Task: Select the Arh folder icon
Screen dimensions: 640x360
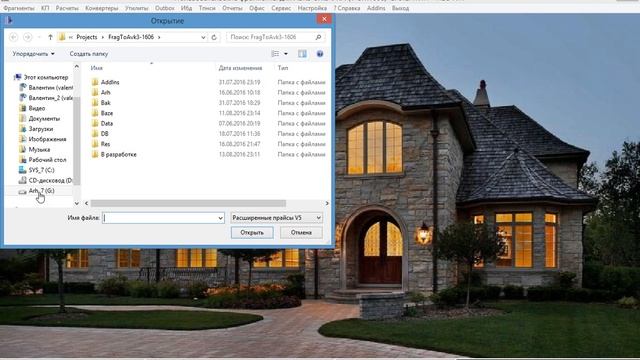Action: (x=95, y=92)
